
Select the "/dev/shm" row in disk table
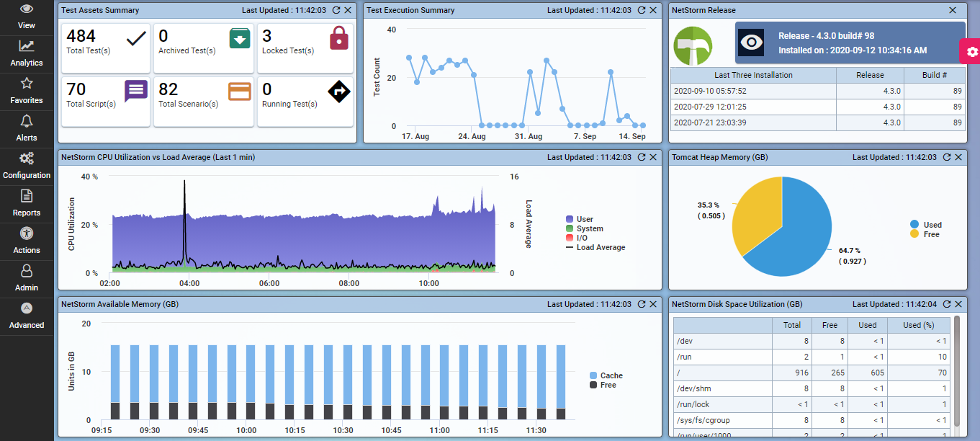pos(812,388)
